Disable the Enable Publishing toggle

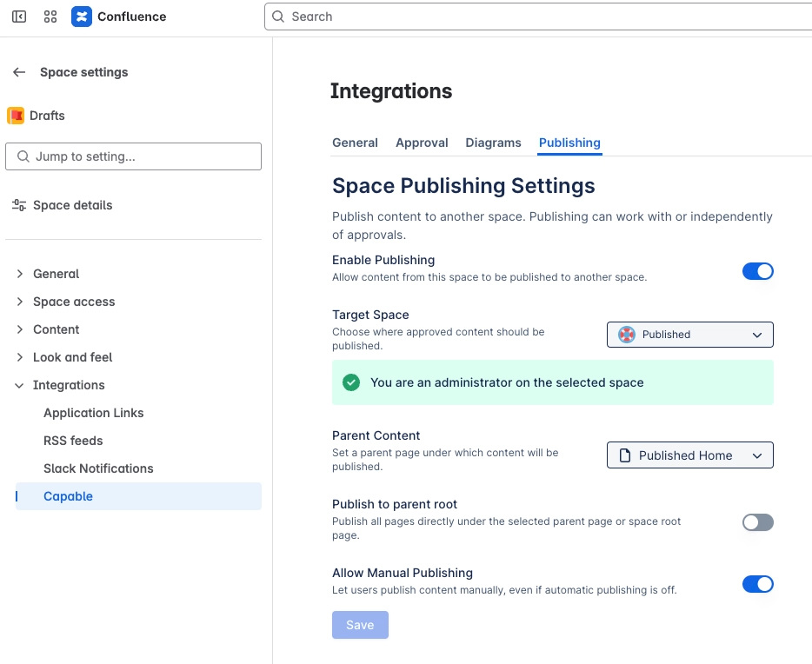tap(757, 270)
